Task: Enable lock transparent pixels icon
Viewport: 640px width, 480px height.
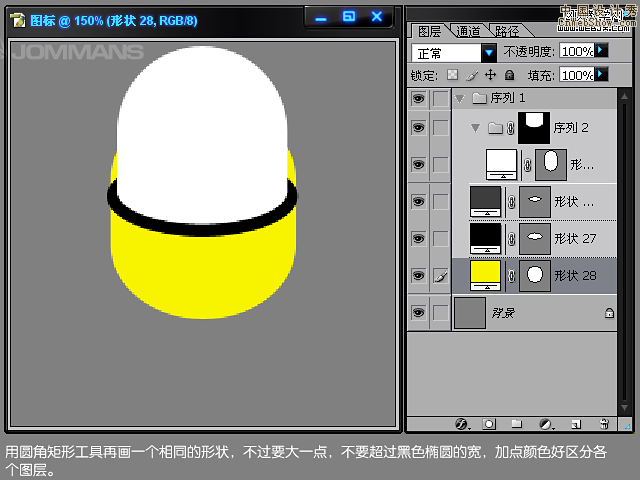Action: (452, 75)
